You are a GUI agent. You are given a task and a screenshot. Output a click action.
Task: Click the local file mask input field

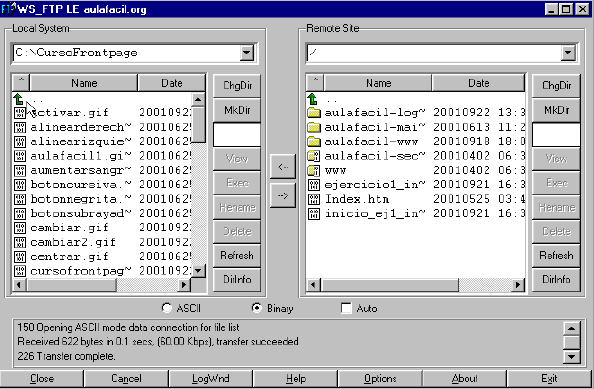click(x=237, y=134)
